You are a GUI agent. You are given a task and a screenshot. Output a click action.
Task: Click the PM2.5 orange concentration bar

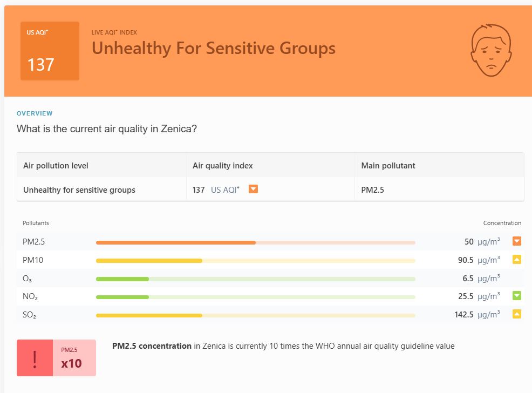pyautogui.click(x=176, y=242)
